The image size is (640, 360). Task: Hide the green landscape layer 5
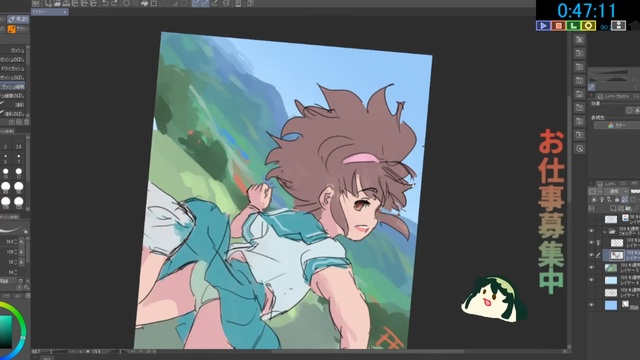[x=591, y=268]
